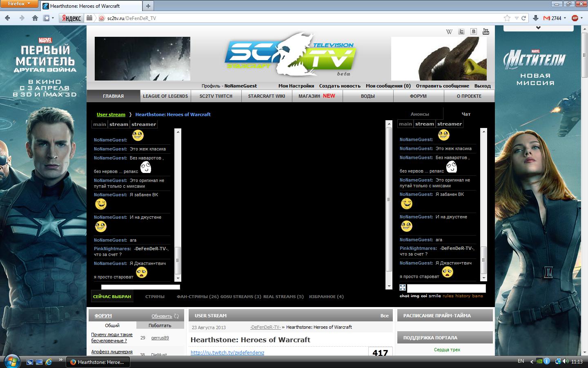
Task: Click the site identity icon in address bar
Action: 102,18
